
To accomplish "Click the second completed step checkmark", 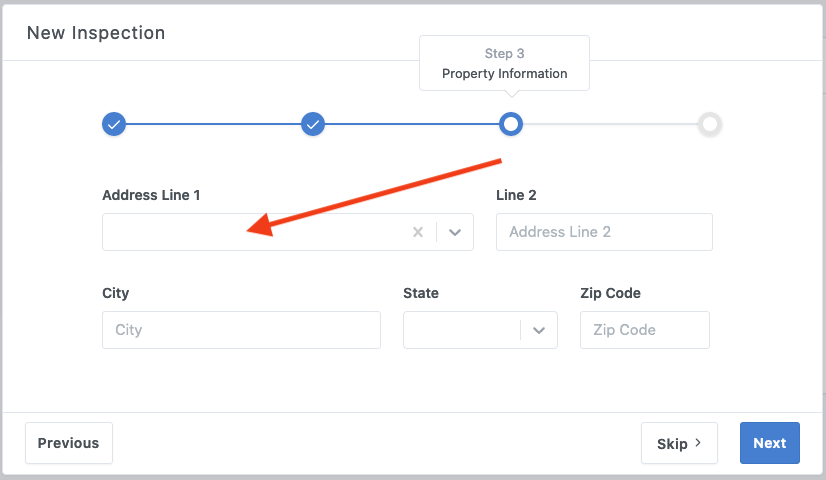I will point(313,124).
